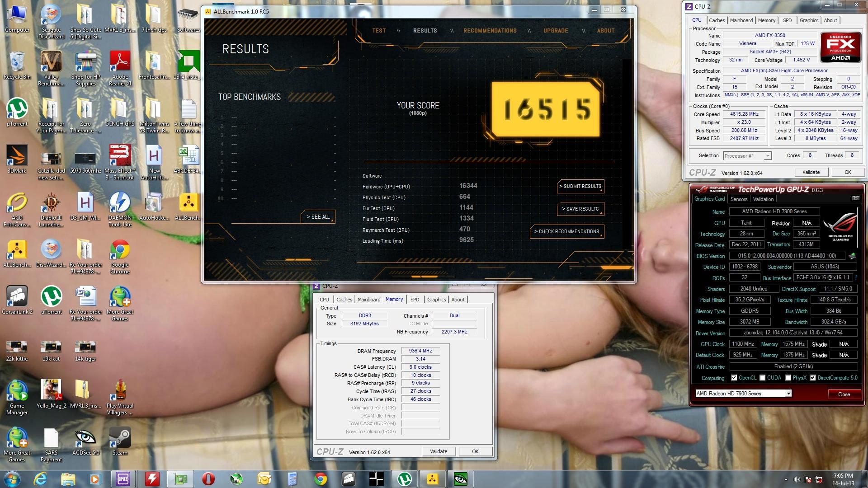Open Internet Explorer from taskbar
868x488 pixels.
coord(40,479)
